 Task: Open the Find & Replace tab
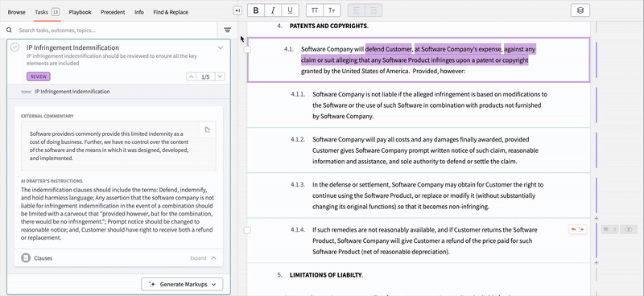[171, 12]
